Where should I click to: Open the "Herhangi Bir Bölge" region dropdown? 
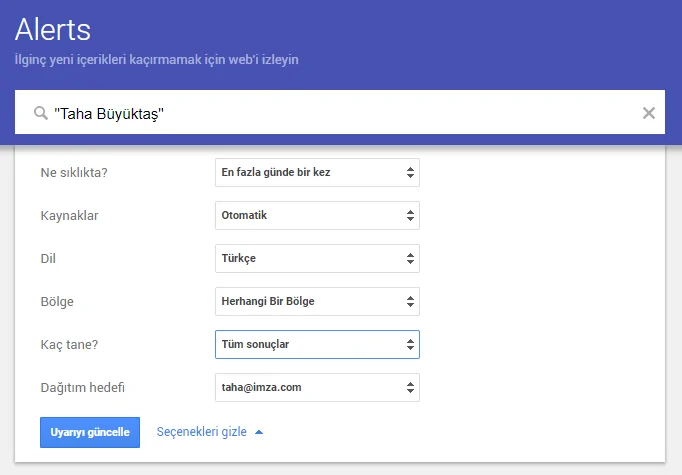317,301
